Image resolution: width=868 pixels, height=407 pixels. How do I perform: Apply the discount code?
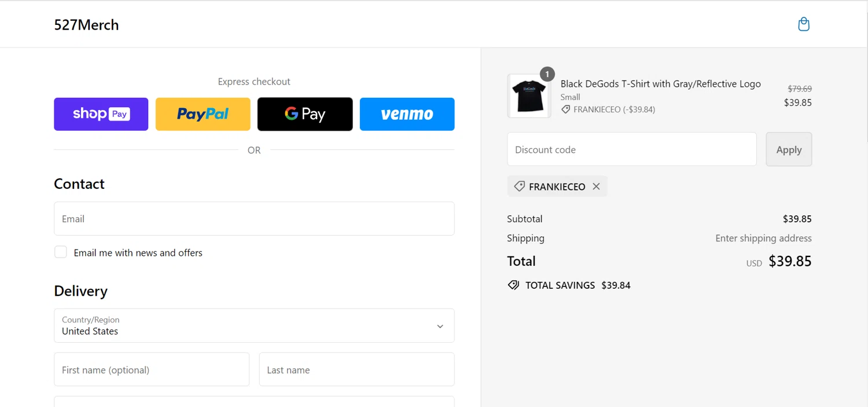pos(789,149)
